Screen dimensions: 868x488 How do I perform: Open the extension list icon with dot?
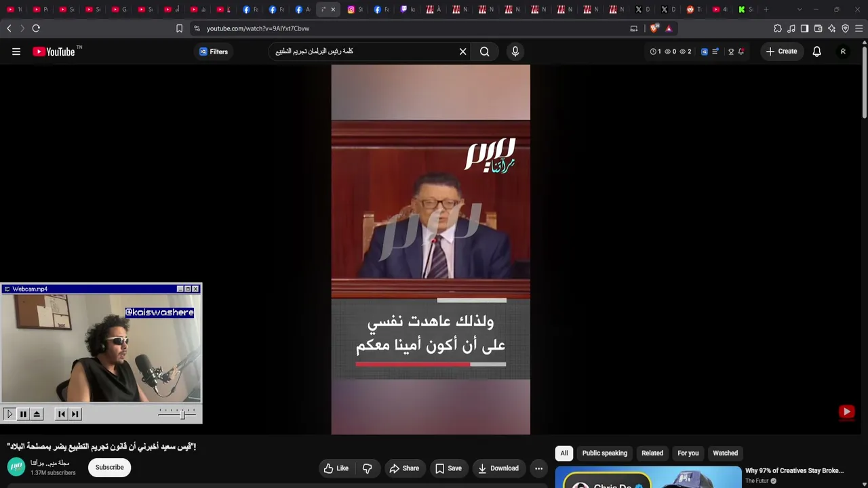(715, 52)
